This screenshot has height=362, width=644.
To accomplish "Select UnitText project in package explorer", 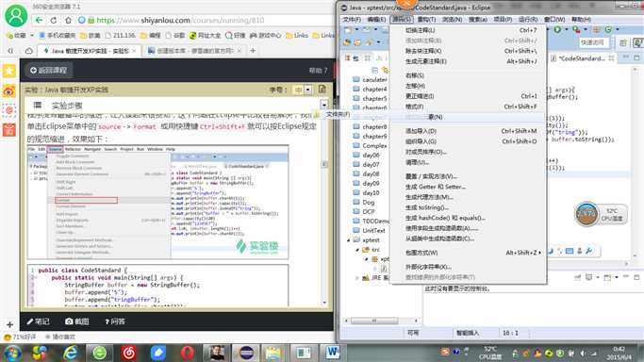I will click(373, 231).
